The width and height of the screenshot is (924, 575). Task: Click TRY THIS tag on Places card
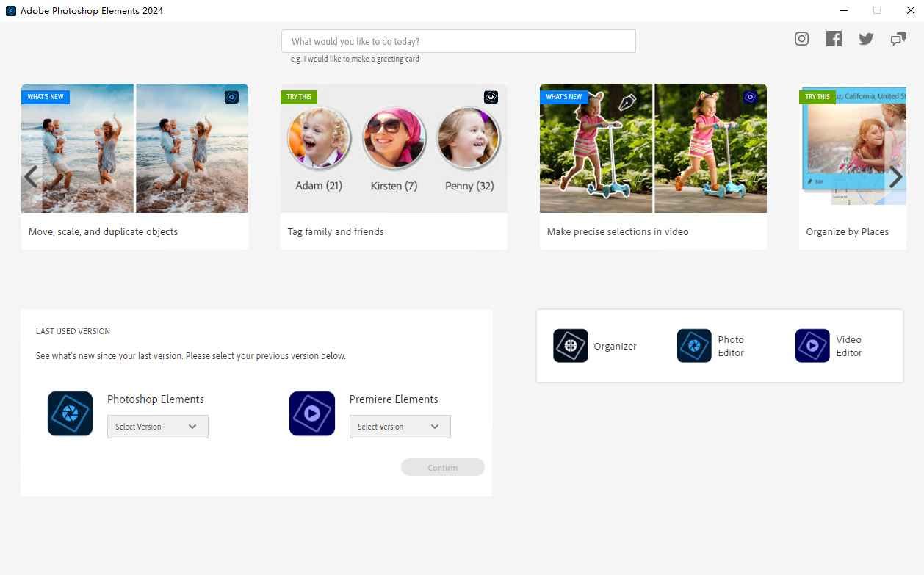click(x=817, y=97)
